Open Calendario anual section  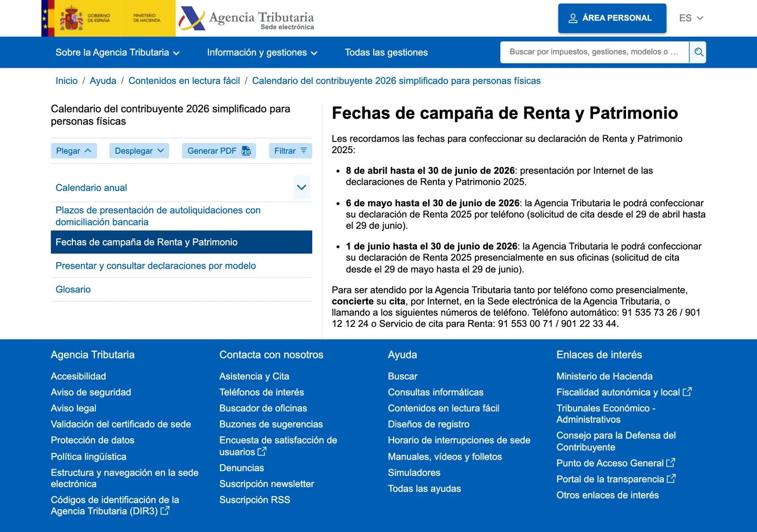click(x=91, y=188)
